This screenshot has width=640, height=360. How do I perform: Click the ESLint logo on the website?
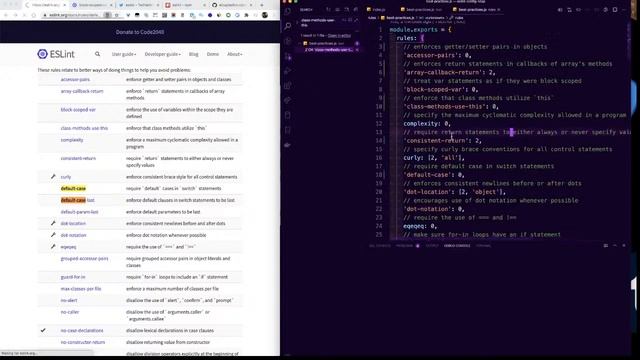56,54
